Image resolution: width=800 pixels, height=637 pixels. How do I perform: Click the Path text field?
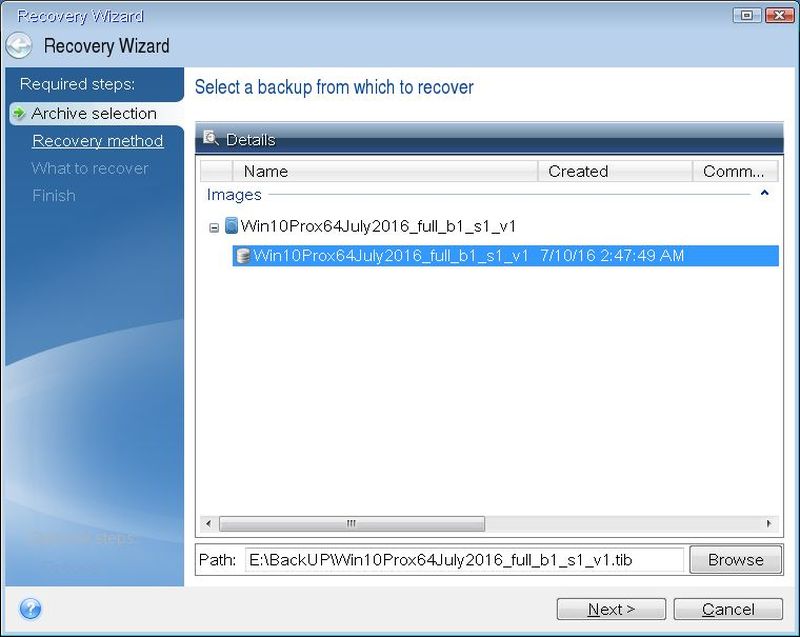tap(464, 560)
